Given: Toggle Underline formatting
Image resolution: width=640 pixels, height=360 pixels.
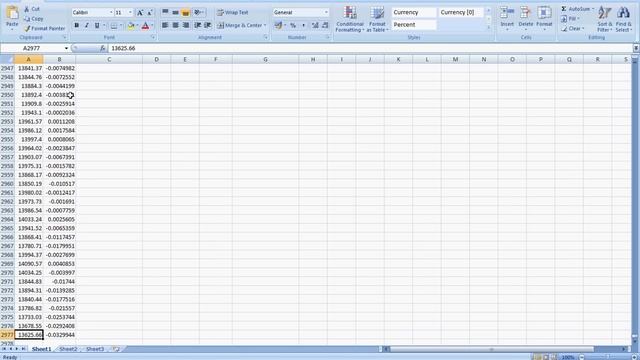Looking at the screenshot, I should coord(97,25).
